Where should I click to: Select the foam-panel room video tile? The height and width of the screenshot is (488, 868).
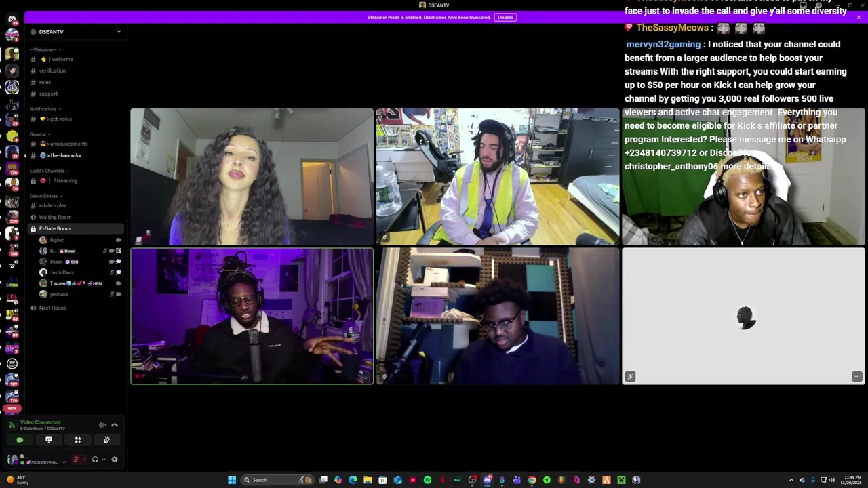click(498, 317)
